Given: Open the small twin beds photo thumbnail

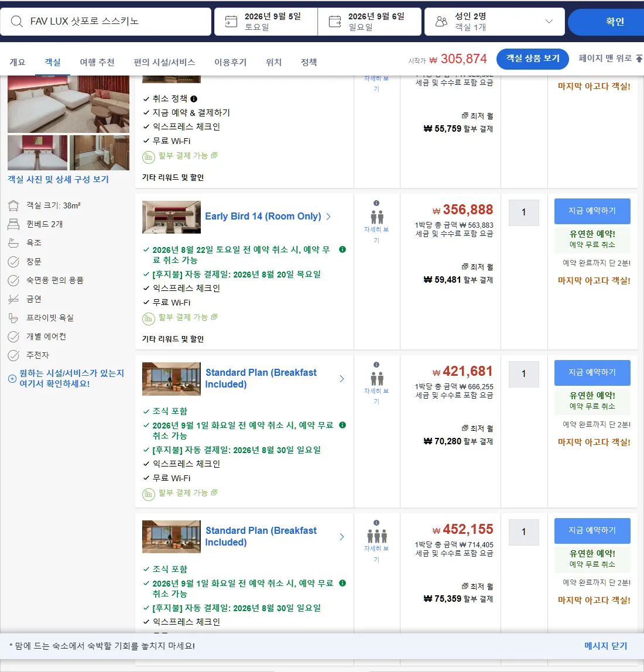Looking at the screenshot, I should (37, 153).
